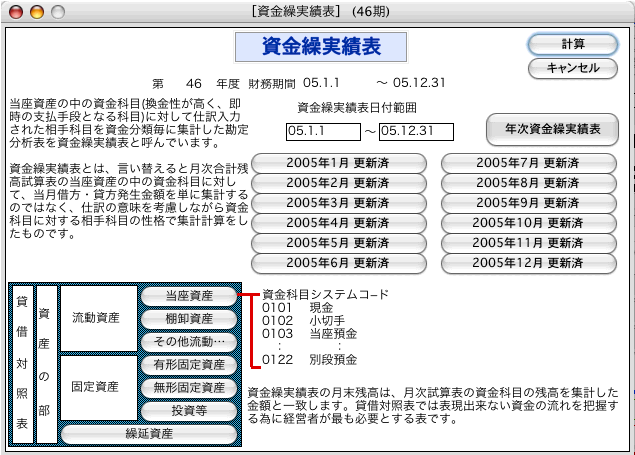
Task: Choose 投資等 category button
Action: point(189,410)
